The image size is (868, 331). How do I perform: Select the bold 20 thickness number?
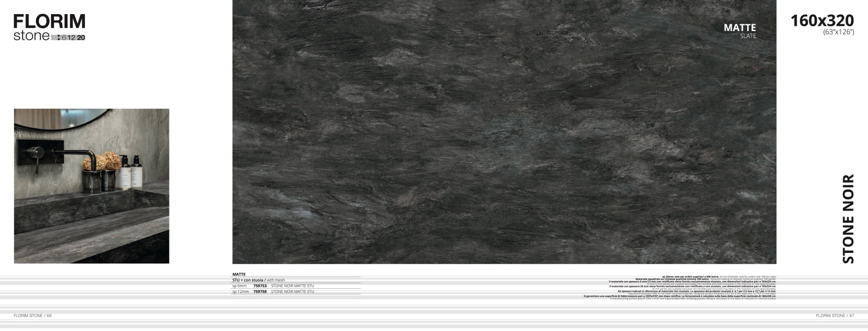81,38
